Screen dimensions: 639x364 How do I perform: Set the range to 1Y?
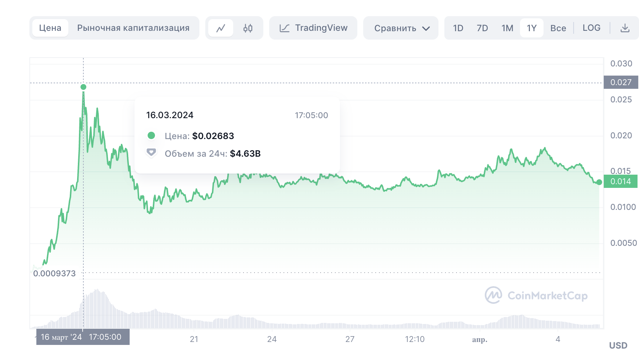click(531, 28)
